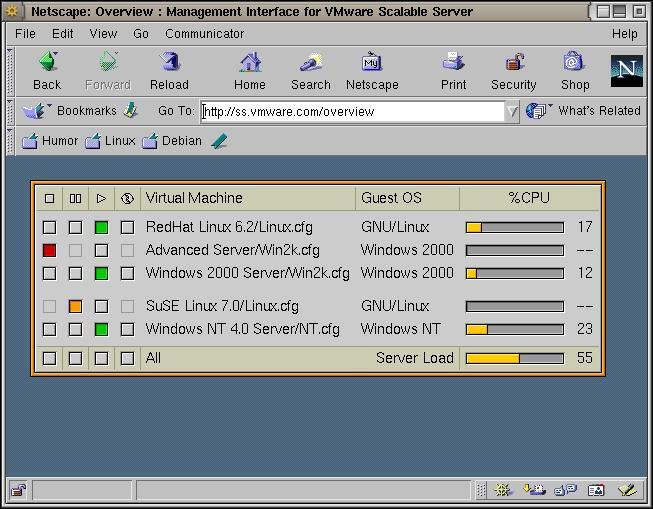Toggle green run box for Windows 2000 Server
The image size is (653, 509).
click(x=101, y=274)
